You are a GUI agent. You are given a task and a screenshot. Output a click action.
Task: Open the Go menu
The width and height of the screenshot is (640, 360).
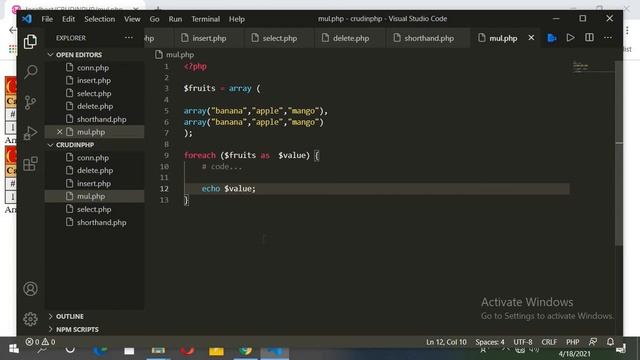pos(154,19)
